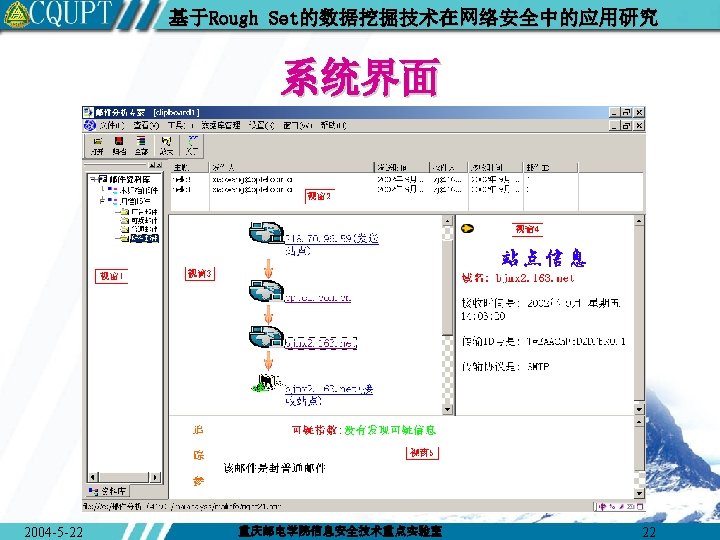Select the receiving-site computer icon at bottom of route

click(267, 383)
